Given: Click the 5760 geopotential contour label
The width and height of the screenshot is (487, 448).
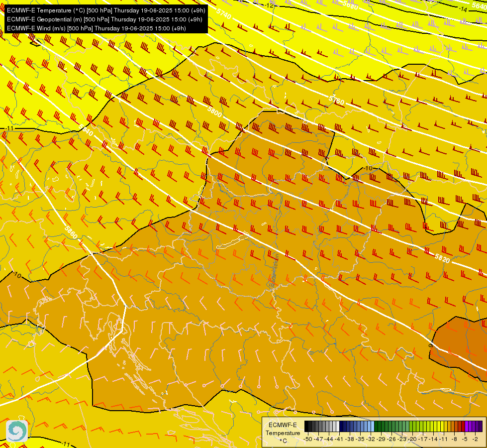Looking at the screenshot, I should [337, 100].
